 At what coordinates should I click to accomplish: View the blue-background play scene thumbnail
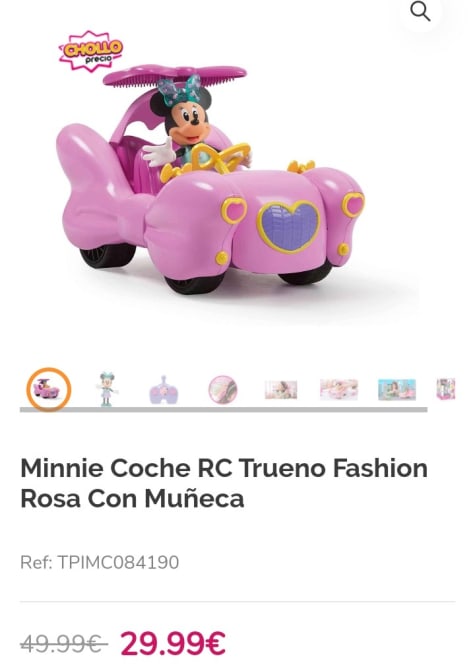click(397, 389)
